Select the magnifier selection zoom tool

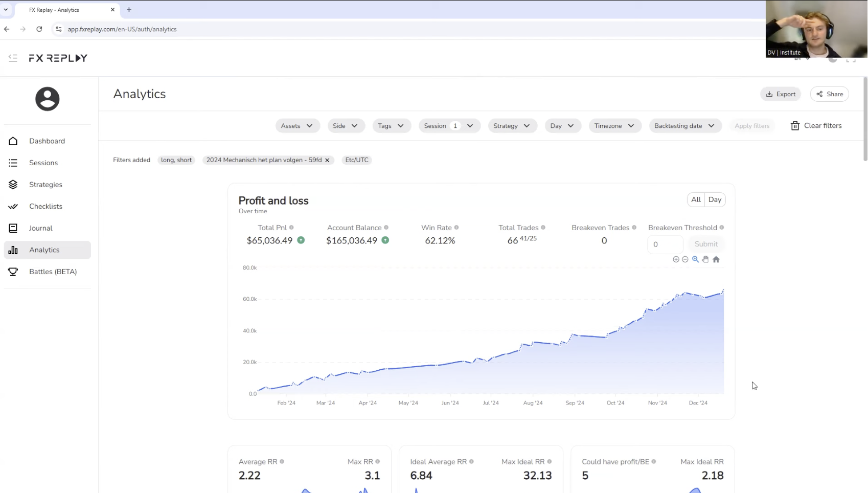click(695, 259)
